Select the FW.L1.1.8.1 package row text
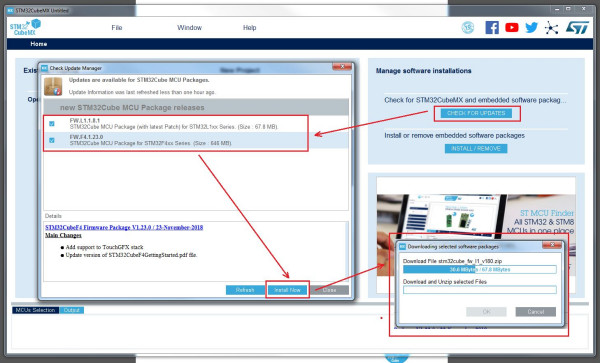Image resolution: width=600 pixels, height=363 pixels. [x=174, y=124]
